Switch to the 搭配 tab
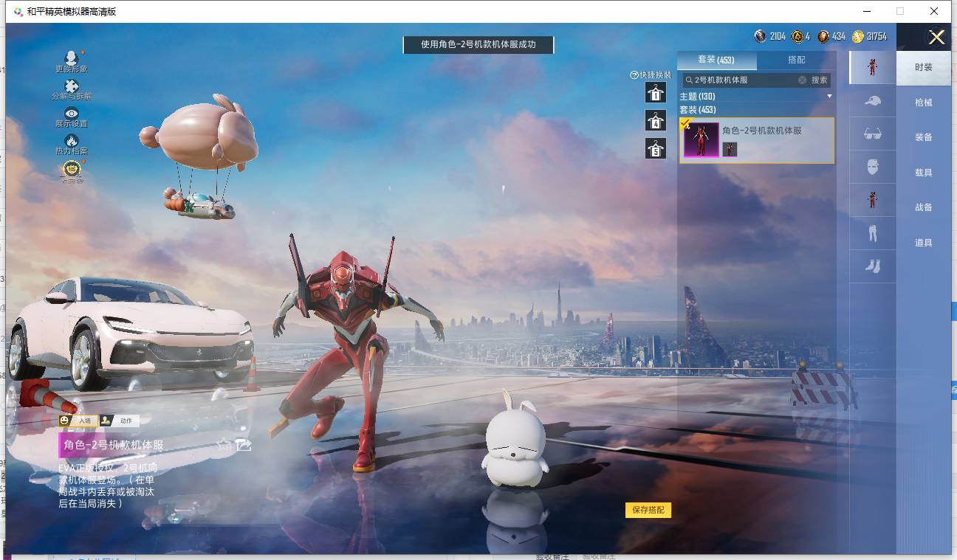The image size is (957, 560). click(797, 60)
